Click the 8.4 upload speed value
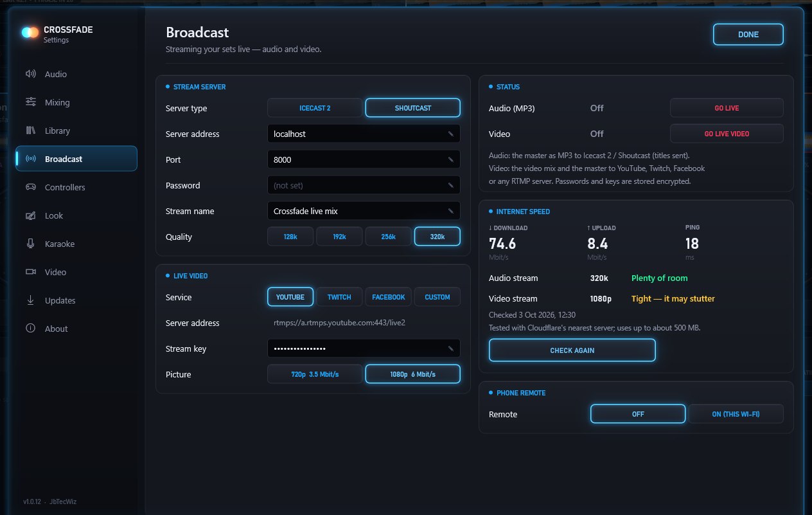This screenshot has width=812, height=515. tap(597, 244)
